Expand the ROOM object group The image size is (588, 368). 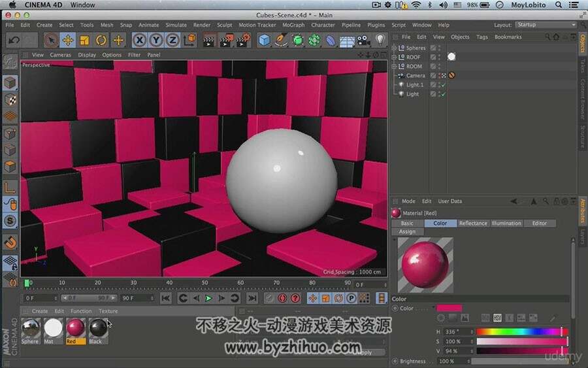click(394, 67)
